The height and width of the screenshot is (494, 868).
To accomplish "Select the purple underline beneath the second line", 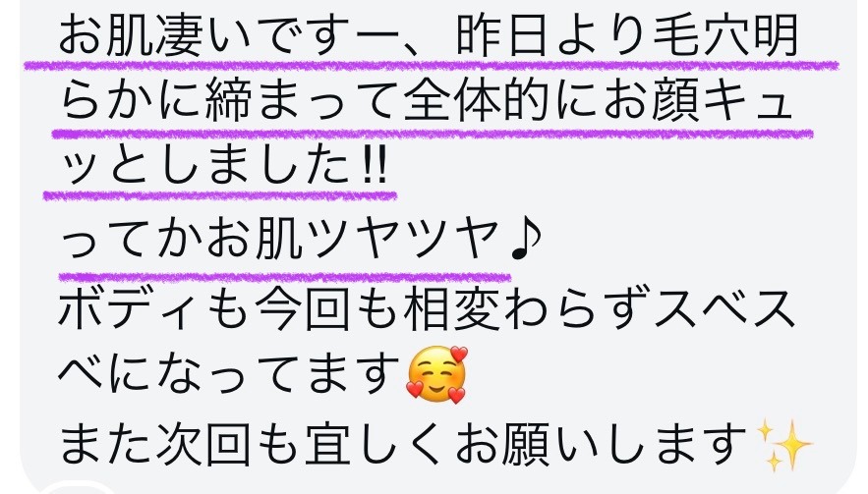I will pyautogui.click(x=433, y=134).
